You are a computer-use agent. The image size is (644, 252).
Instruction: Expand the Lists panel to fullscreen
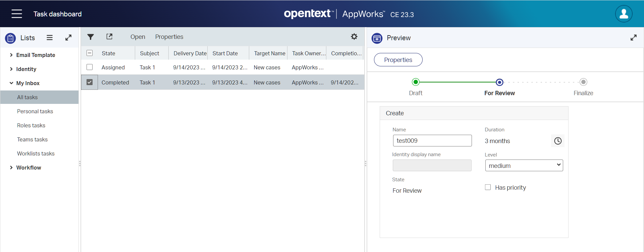point(68,38)
